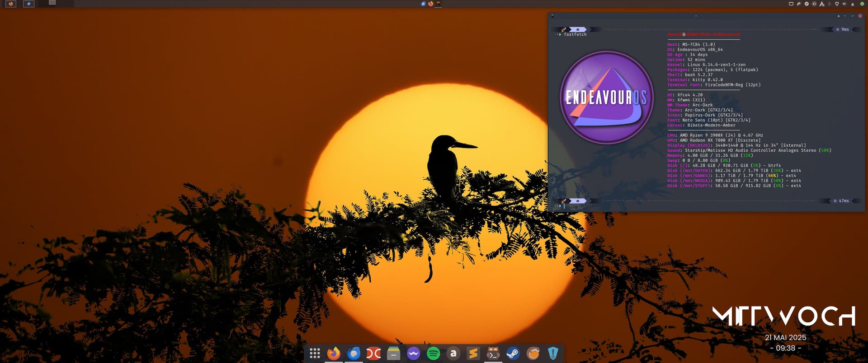Open the Arch update notifier tray icon
This screenshot has height=363, width=868.
click(x=822, y=4)
